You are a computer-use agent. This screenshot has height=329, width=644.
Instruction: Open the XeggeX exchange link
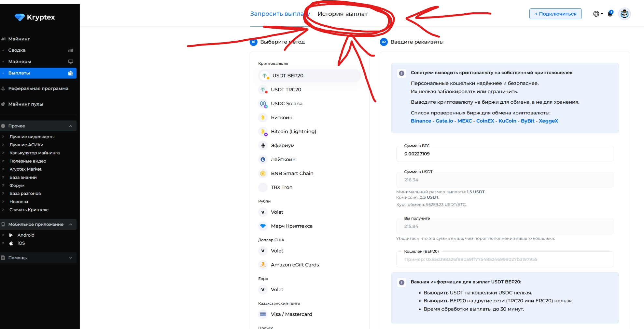[548, 121]
